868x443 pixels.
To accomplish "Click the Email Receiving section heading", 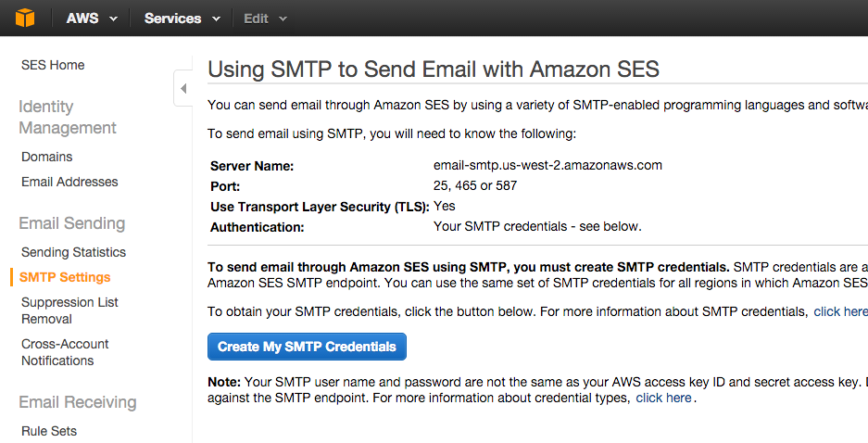I will pyautogui.click(x=78, y=402).
